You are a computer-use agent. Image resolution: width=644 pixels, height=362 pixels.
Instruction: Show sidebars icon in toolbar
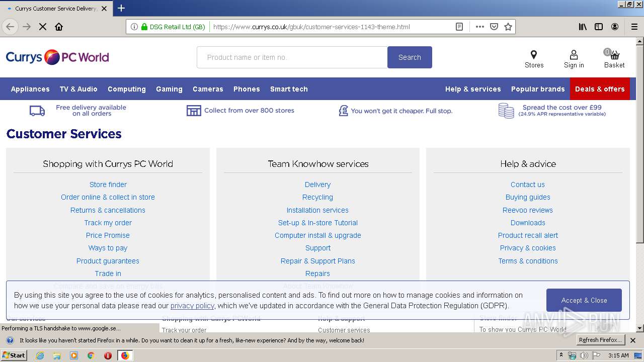[x=599, y=27]
